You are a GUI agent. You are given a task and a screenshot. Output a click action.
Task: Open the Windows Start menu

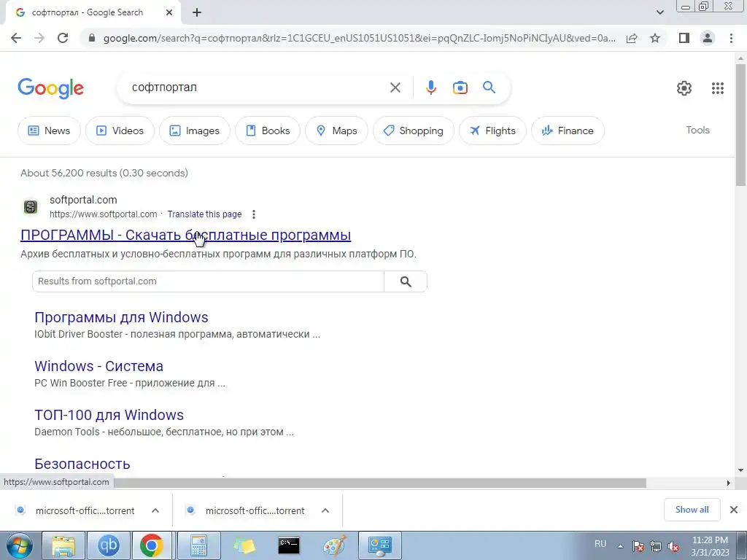pyautogui.click(x=19, y=545)
